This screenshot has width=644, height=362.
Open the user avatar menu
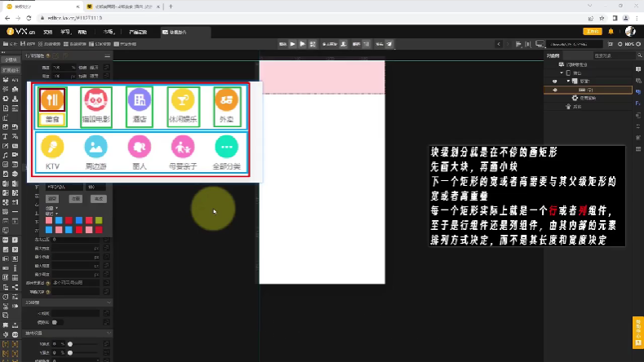(630, 31)
